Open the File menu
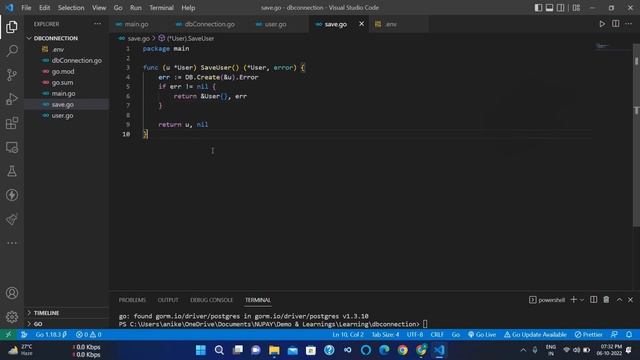 click(x=26, y=8)
